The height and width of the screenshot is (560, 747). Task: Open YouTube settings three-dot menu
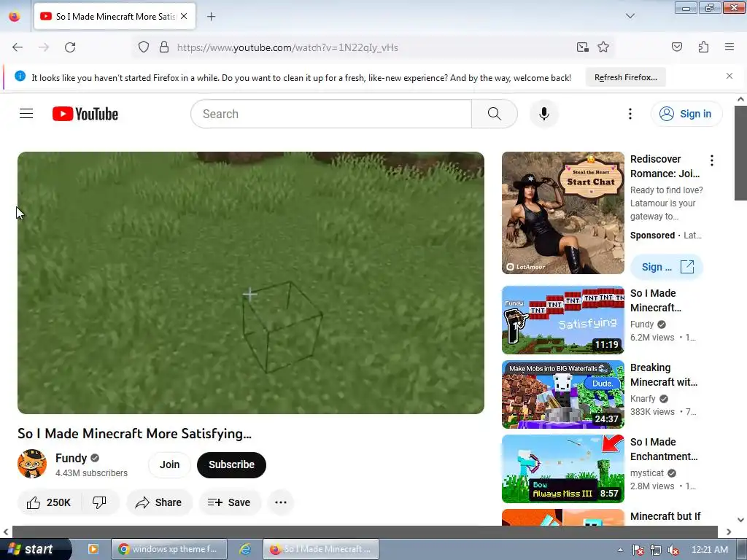[630, 114]
